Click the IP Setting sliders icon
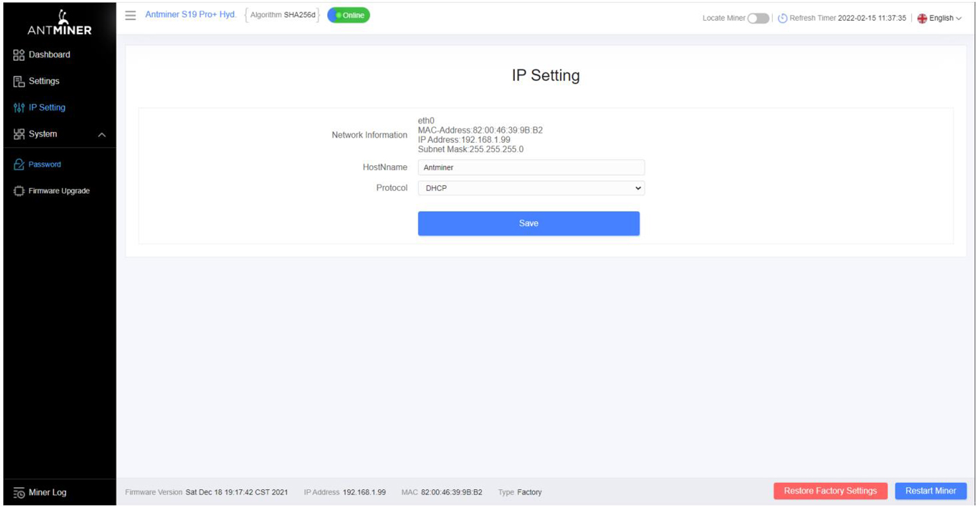The height and width of the screenshot is (510, 980). point(19,108)
